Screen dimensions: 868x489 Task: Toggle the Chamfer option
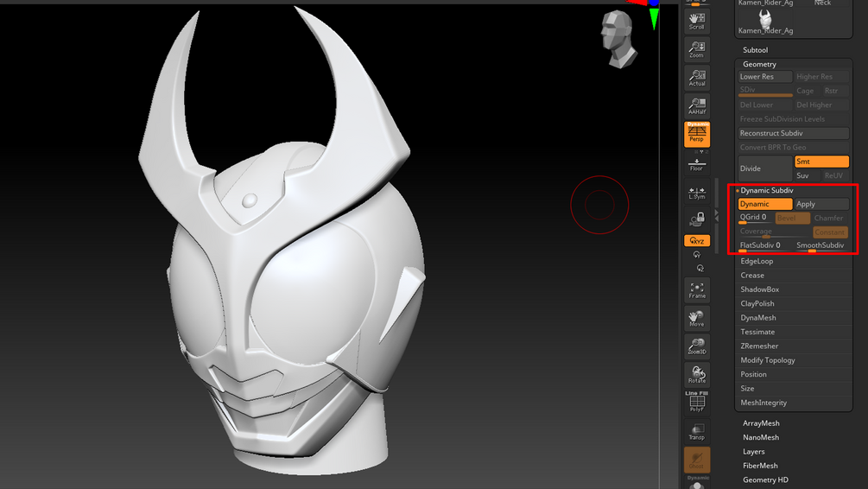tap(830, 219)
